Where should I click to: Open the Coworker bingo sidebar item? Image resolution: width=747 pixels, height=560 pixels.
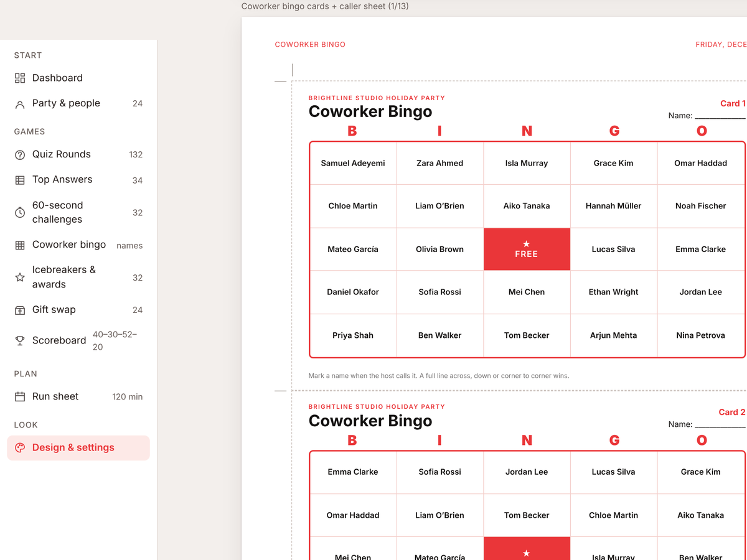(78, 245)
